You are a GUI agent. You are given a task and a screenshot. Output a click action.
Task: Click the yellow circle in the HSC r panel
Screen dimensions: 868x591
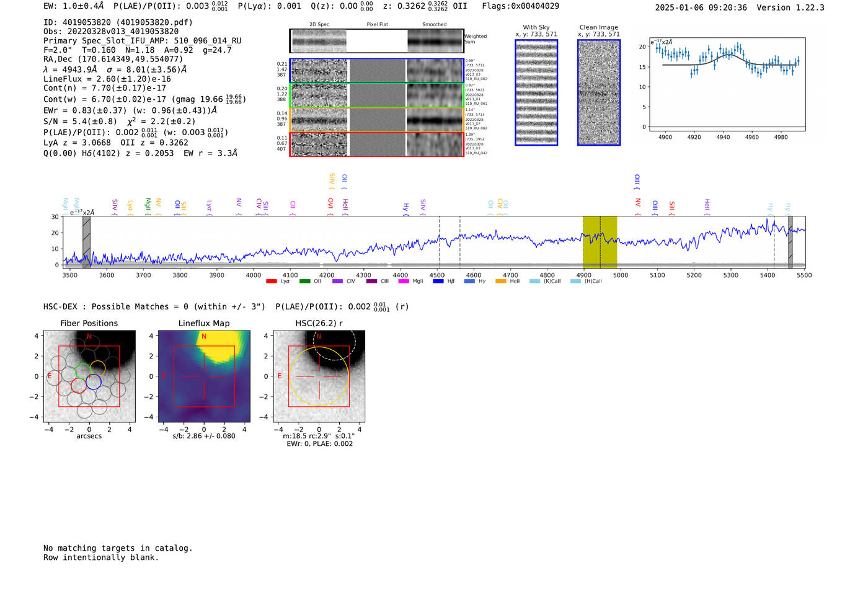coord(319,376)
